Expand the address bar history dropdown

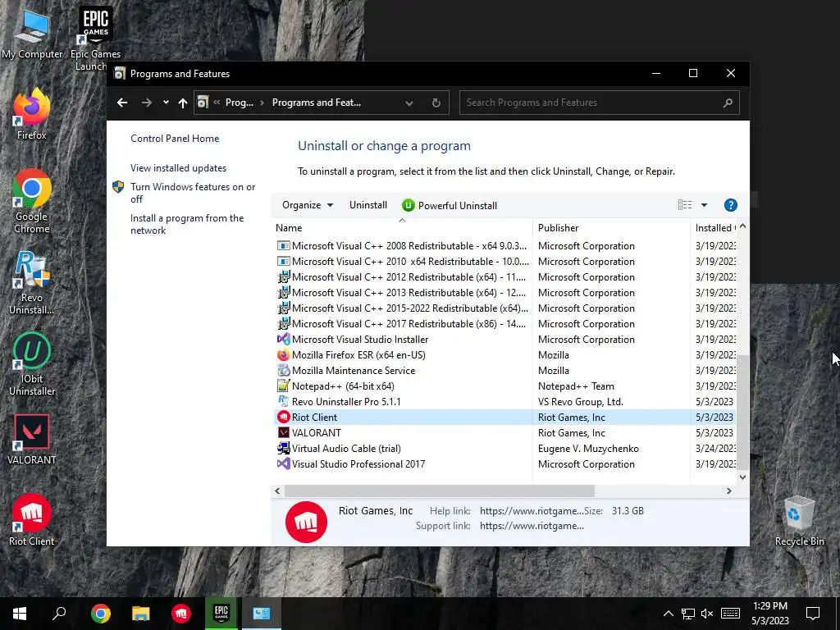tap(409, 103)
